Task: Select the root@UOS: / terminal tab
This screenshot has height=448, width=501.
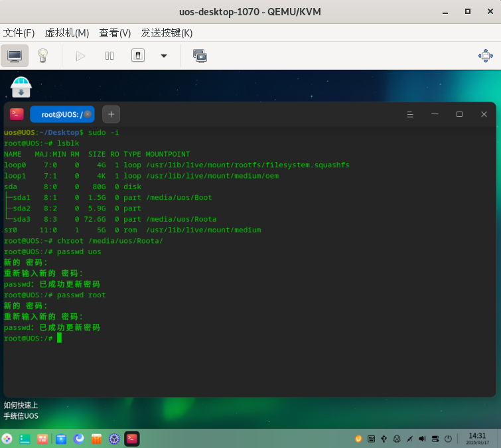Action: pyautogui.click(x=62, y=114)
